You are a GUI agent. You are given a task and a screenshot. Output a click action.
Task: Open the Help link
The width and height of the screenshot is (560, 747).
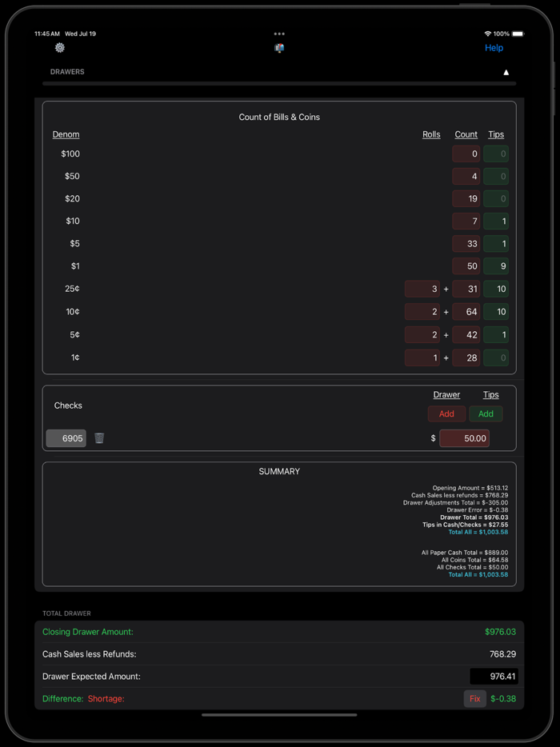tap(494, 48)
